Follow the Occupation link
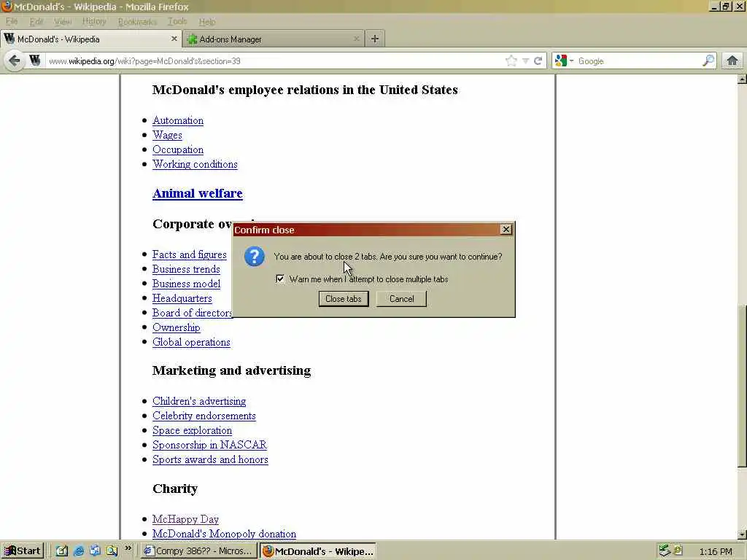Screen dimensions: 747x560 [178, 149]
